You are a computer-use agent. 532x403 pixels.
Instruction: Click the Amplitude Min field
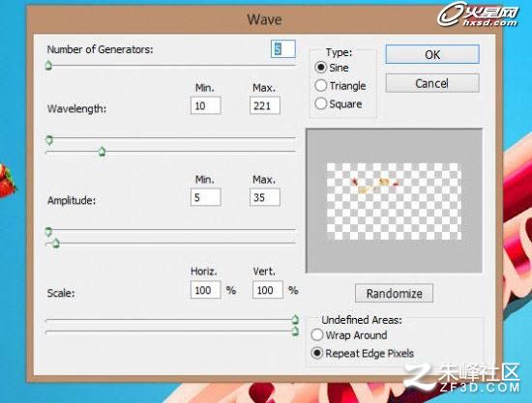(206, 197)
